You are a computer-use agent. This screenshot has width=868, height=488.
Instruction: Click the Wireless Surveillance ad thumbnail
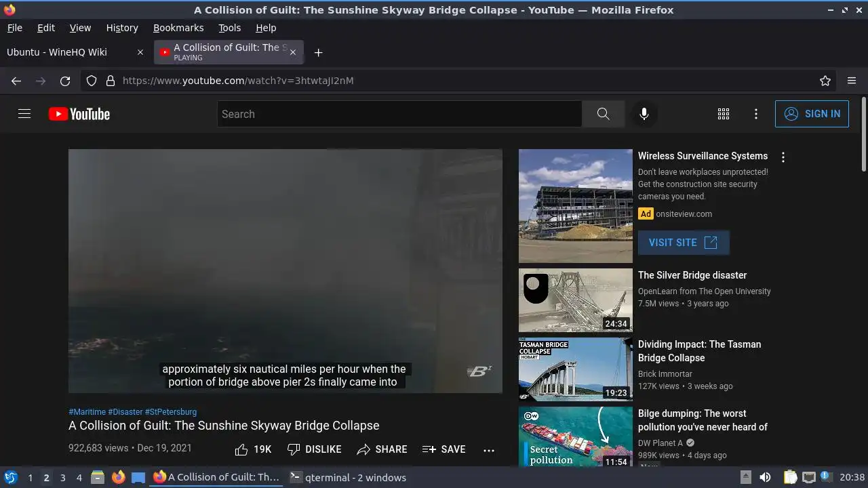click(x=576, y=206)
